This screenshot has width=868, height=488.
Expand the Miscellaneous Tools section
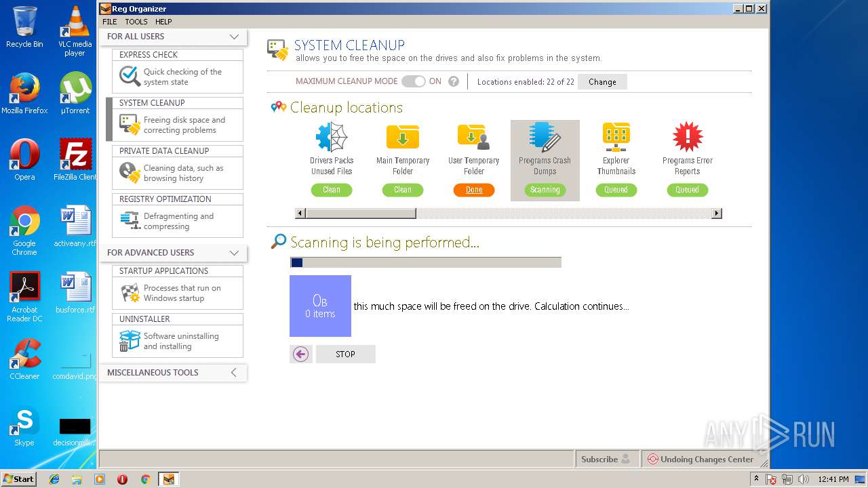pos(234,372)
